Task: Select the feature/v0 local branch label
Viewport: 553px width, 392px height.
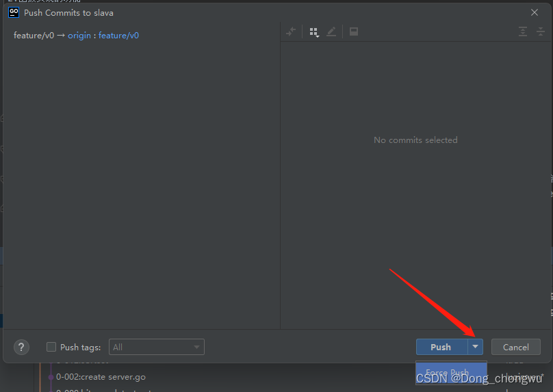Action: tap(34, 36)
